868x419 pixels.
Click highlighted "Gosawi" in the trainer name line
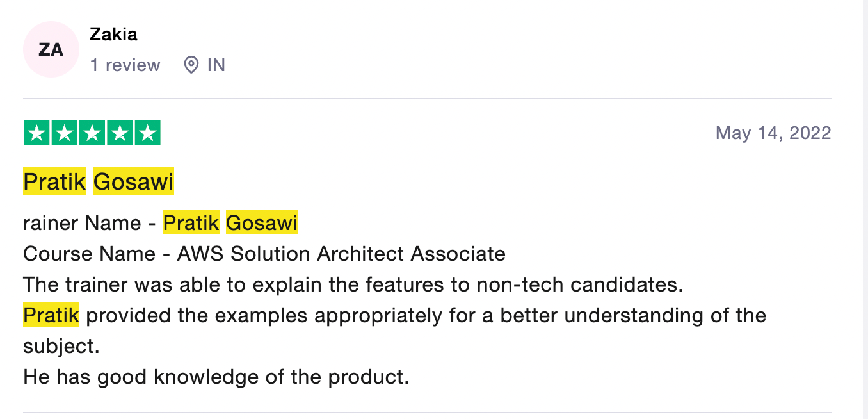click(x=262, y=223)
